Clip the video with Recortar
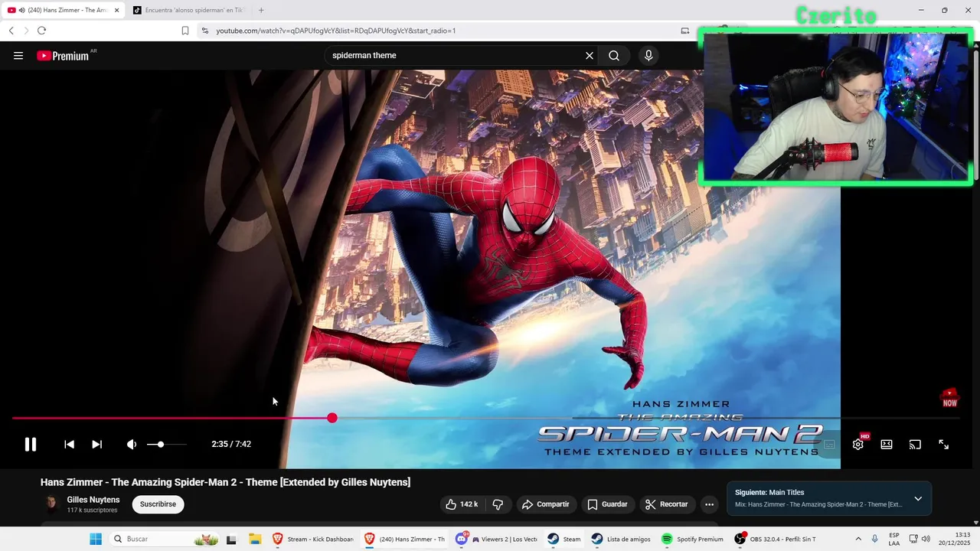Image resolution: width=980 pixels, height=551 pixels. point(667,504)
